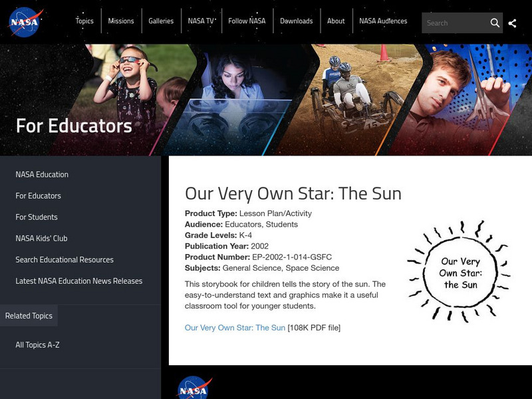Go to the Galleries menu item
This screenshot has height=399, width=532.
(x=161, y=21)
